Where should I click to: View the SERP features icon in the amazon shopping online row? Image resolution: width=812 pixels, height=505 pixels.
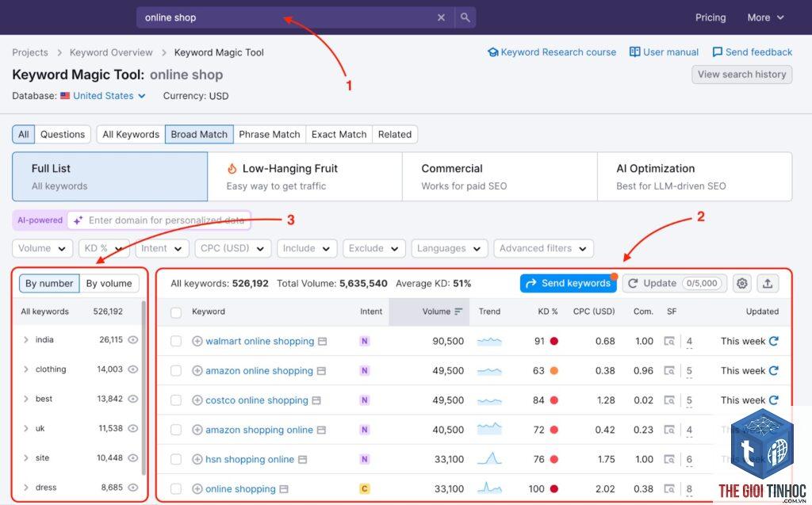[669, 430]
